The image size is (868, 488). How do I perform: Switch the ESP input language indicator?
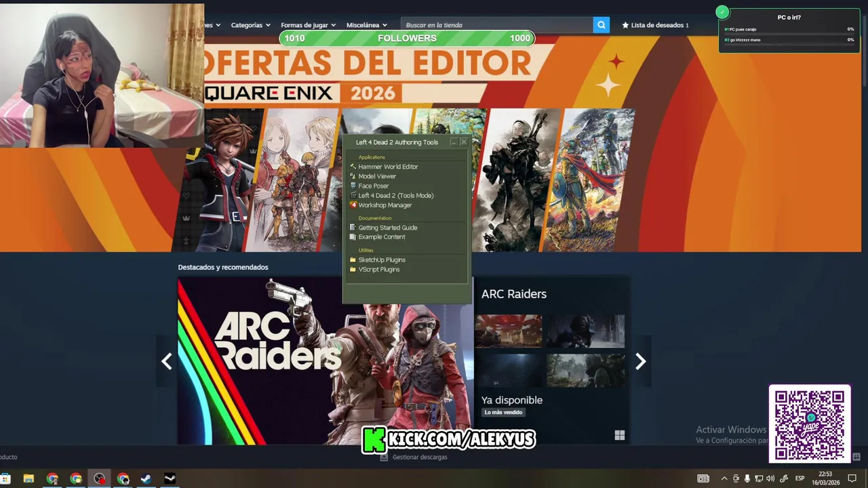coord(800,479)
